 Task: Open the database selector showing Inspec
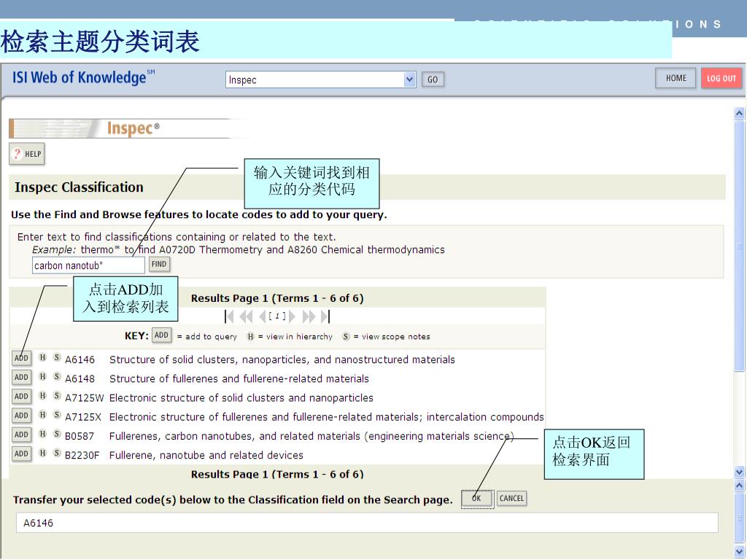point(321,79)
